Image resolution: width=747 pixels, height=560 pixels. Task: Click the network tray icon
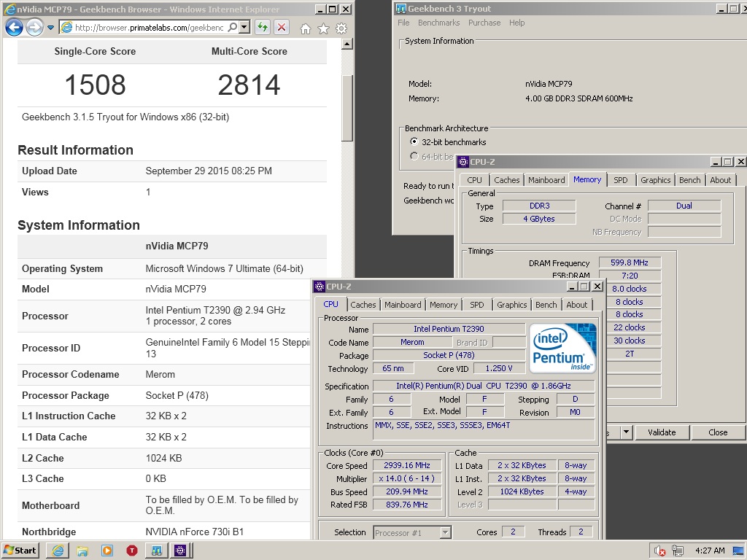[677, 551]
